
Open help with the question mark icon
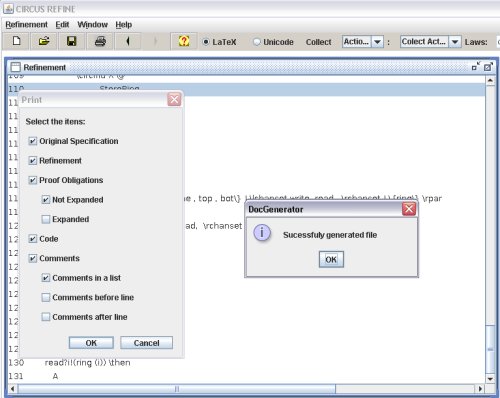coord(184,41)
